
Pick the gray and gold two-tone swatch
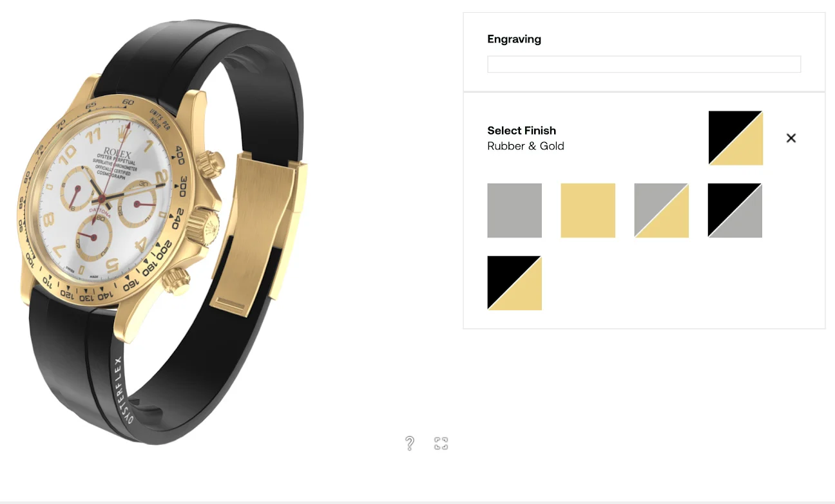[661, 210]
